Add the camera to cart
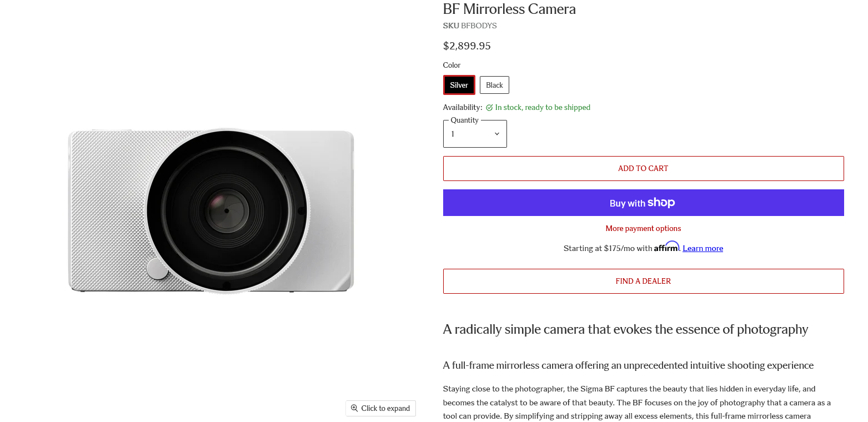This screenshot has width=868, height=422. coord(643,168)
